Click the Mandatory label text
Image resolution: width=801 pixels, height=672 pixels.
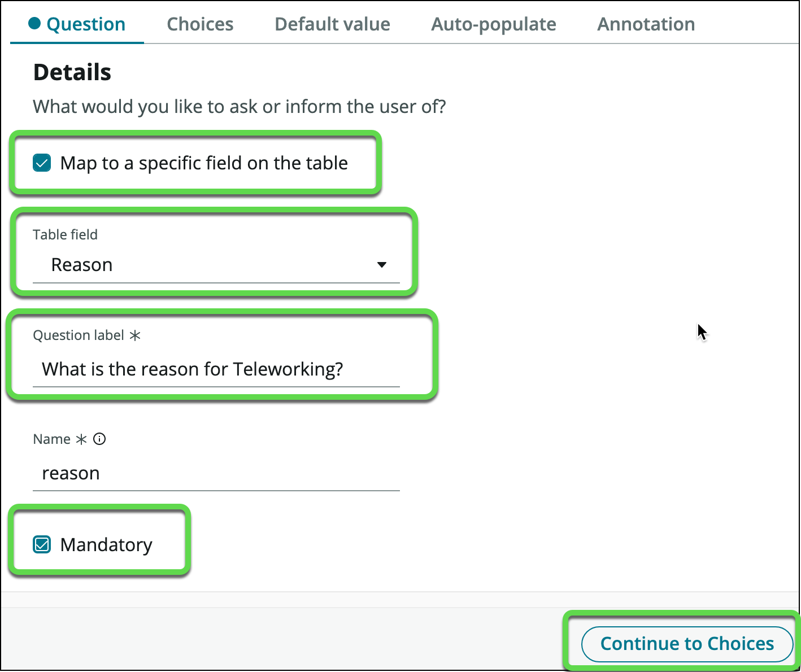(x=106, y=545)
